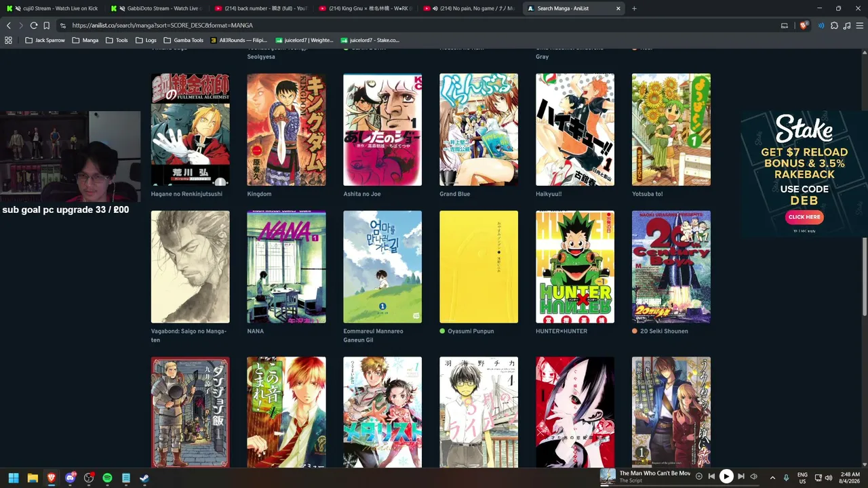Click the Stake ad CLICK HERE button

click(804, 217)
